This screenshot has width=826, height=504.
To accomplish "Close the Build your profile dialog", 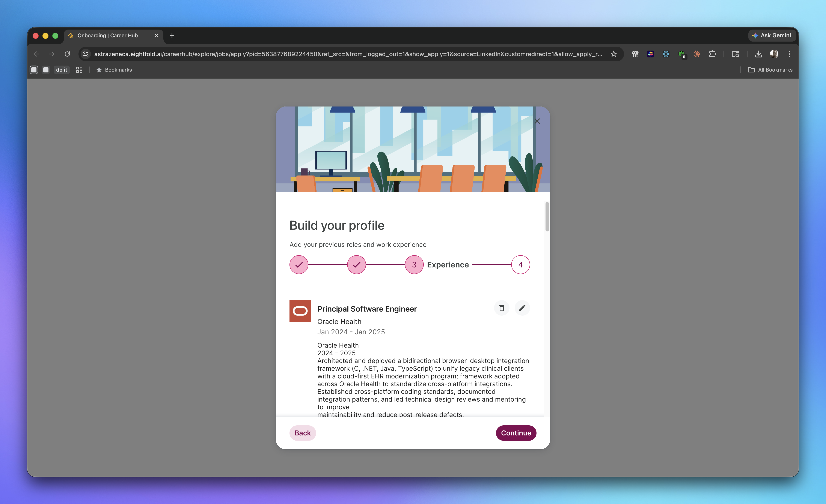I will 537,121.
